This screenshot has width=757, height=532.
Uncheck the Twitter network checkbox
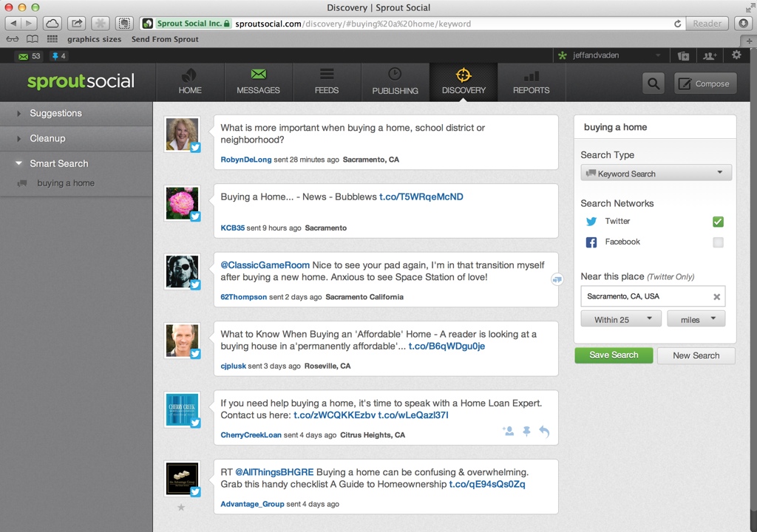(x=718, y=222)
